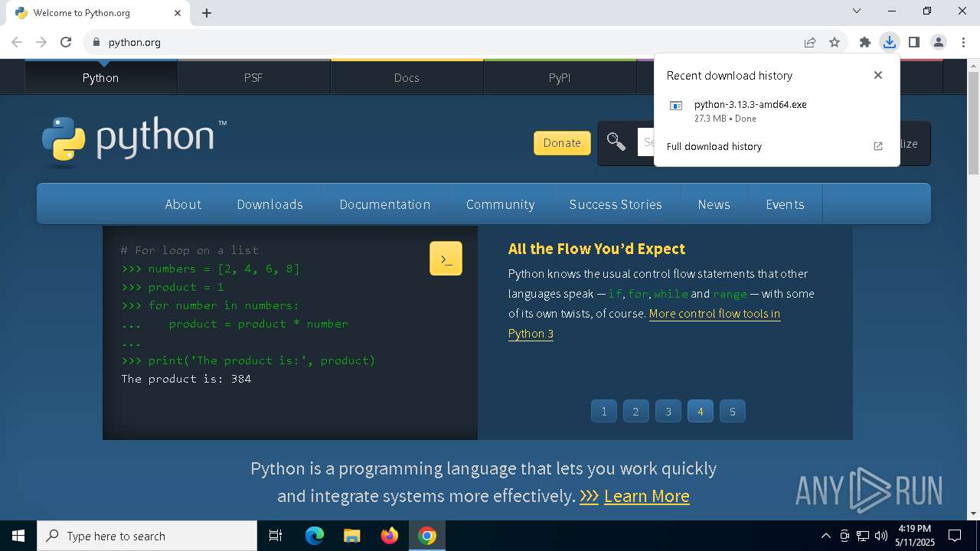Open Windows Start menu

pos(18,536)
